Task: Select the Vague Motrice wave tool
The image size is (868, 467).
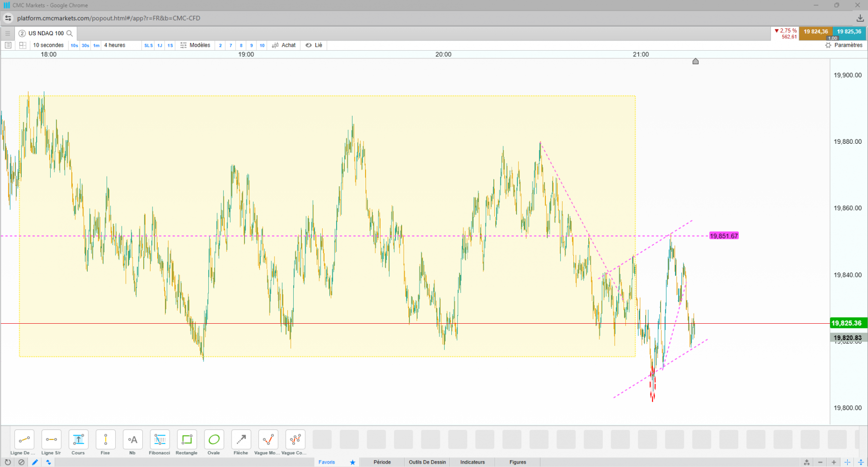Action: pyautogui.click(x=268, y=440)
